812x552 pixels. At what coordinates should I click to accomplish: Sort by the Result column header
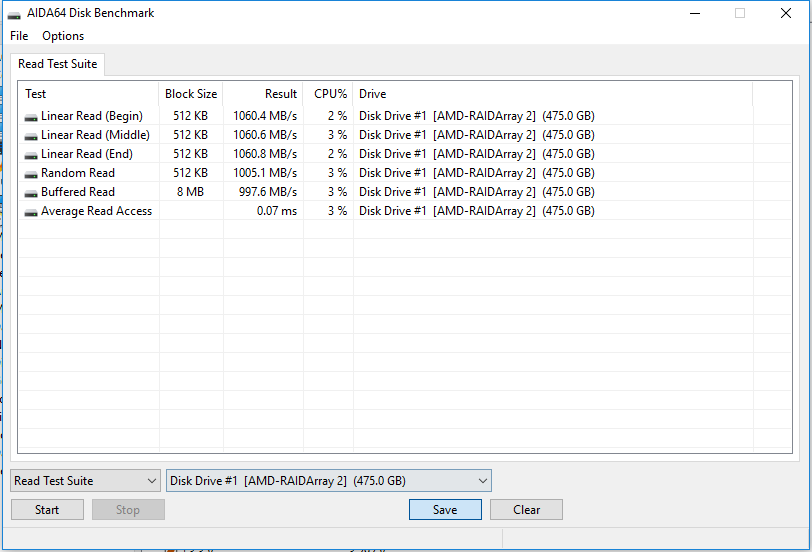(x=263, y=94)
